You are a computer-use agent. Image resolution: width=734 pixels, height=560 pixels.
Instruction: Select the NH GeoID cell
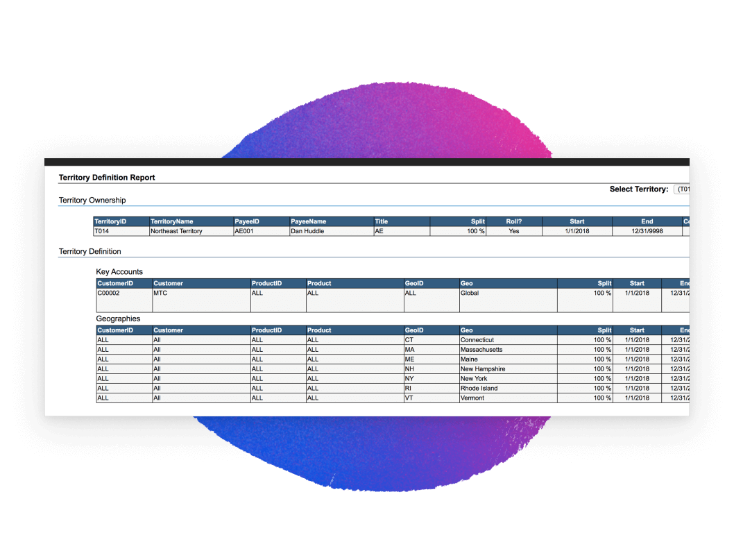432,369
